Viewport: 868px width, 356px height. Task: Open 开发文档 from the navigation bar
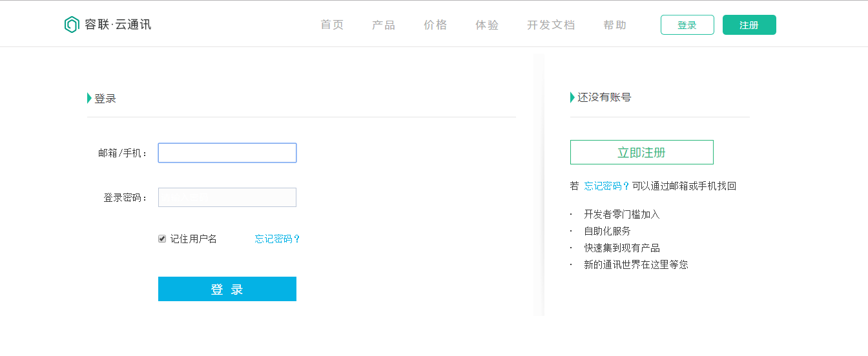[551, 25]
